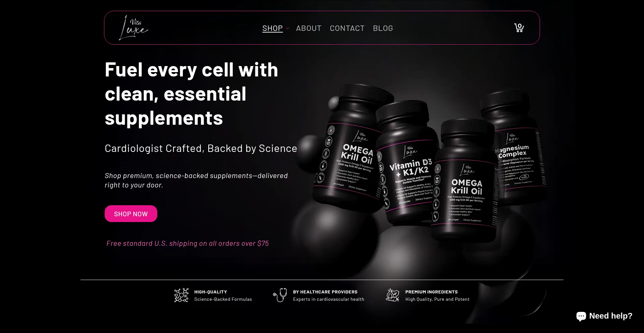Click the High-Quality feature heading
The image size is (644, 333).
(x=211, y=292)
